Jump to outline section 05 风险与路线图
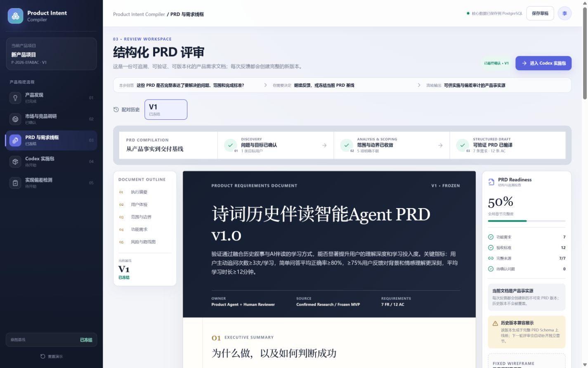This screenshot has height=368, width=588. (145, 242)
